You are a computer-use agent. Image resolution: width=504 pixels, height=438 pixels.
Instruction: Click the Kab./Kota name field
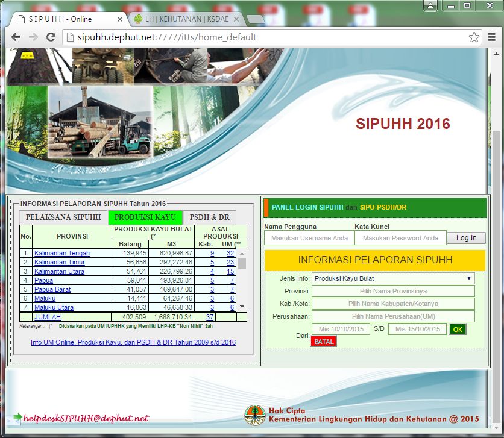click(x=393, y=304)
